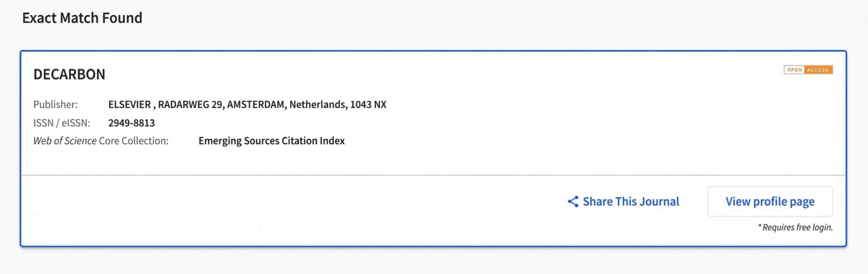868x274 pixels.
Task: Click the Open Access badge
Action: (808, 70)
